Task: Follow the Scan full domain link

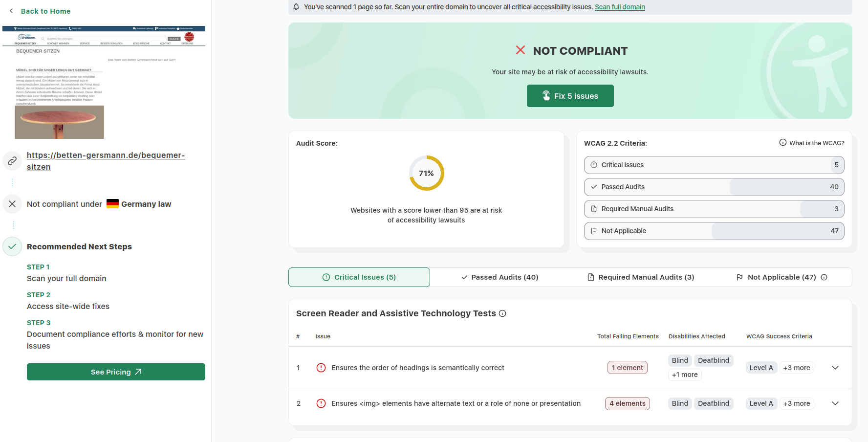Action: click(620, 7)
